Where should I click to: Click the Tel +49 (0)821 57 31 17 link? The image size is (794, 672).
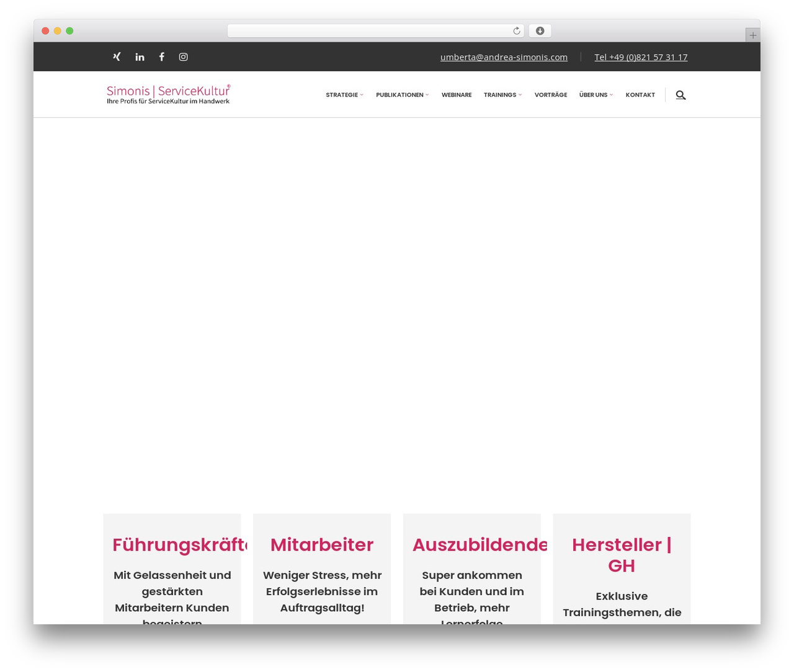pyautogui.click(x=641, y=57)
